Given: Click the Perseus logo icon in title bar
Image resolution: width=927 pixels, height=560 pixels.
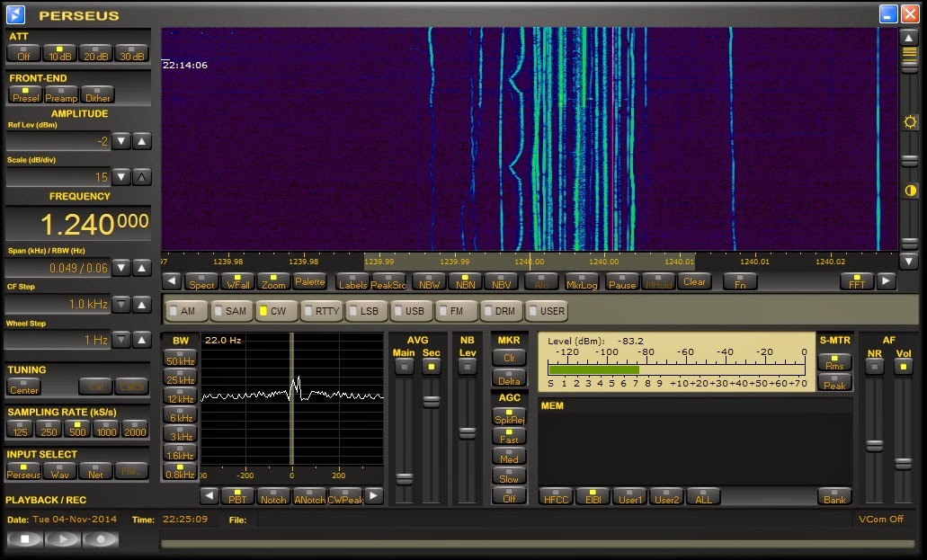Looking at the screenshot, I should coord(16,14).
